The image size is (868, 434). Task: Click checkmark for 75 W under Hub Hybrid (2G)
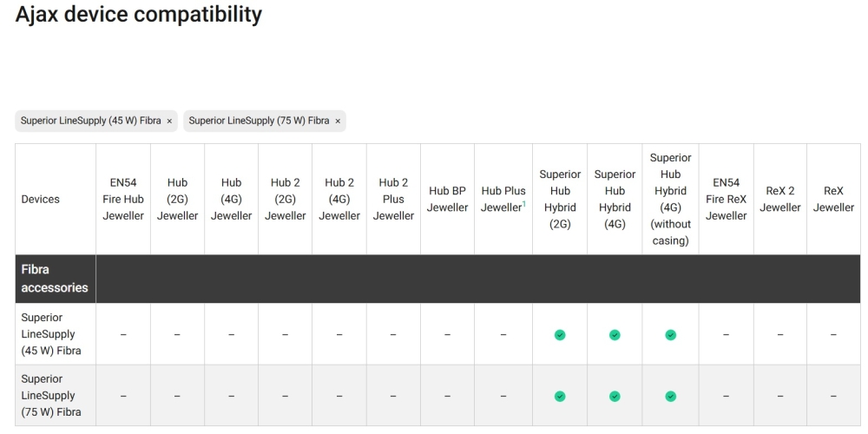[560, 396]
